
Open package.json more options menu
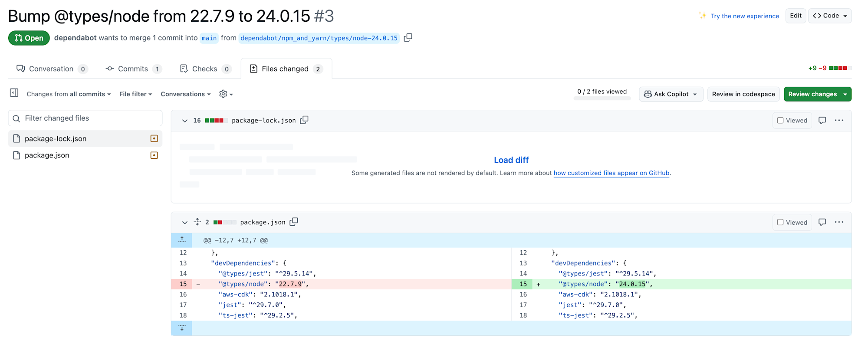pyautogui.click(x=839, y=222)
